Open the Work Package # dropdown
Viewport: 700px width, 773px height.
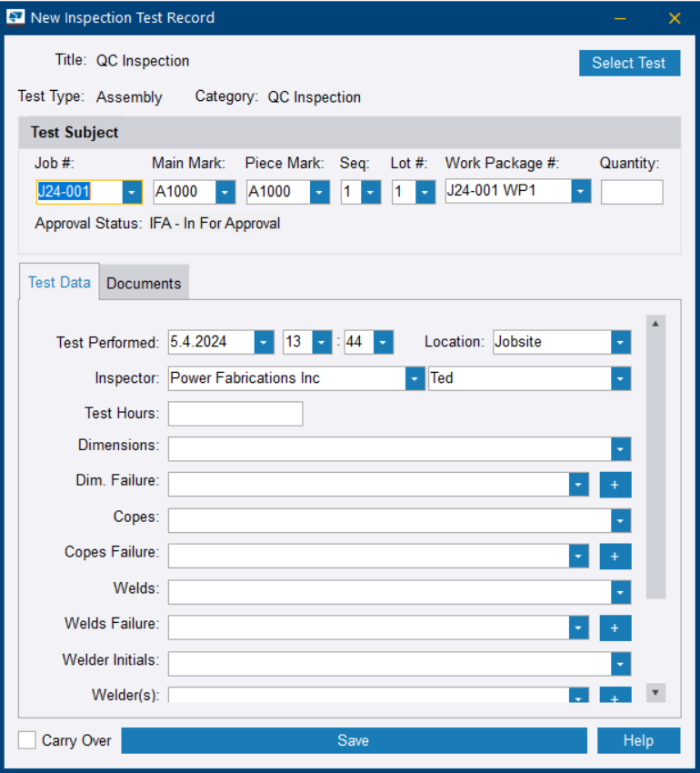tap(581, 192)
